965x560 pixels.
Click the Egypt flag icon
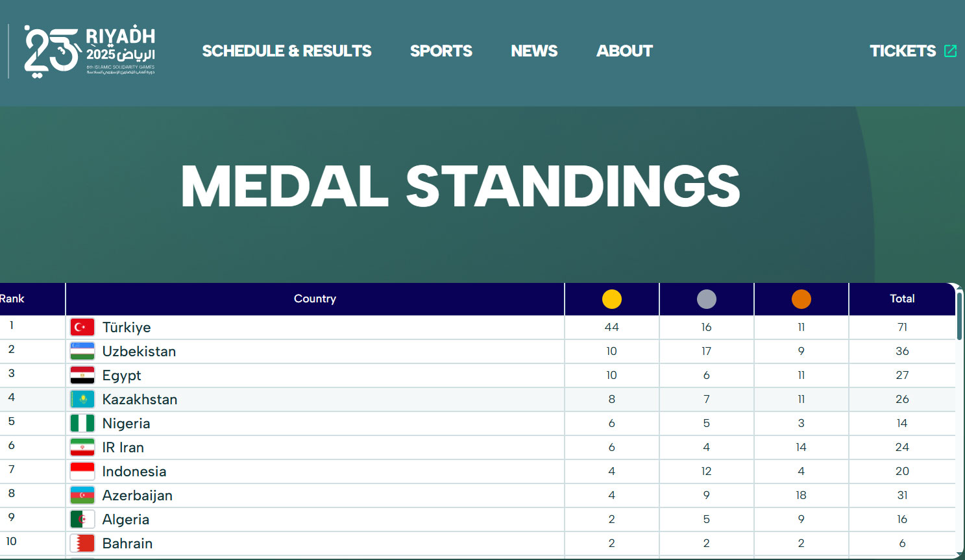[x=82, y=375]
